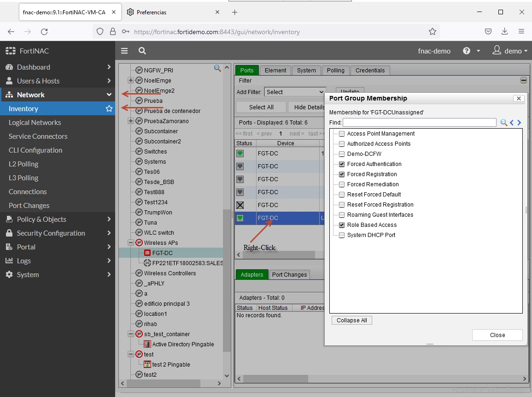Close the Port Group Membership dialog X
Image resolution: width=532 pixels, height=397 pixels.
[519, 98]
